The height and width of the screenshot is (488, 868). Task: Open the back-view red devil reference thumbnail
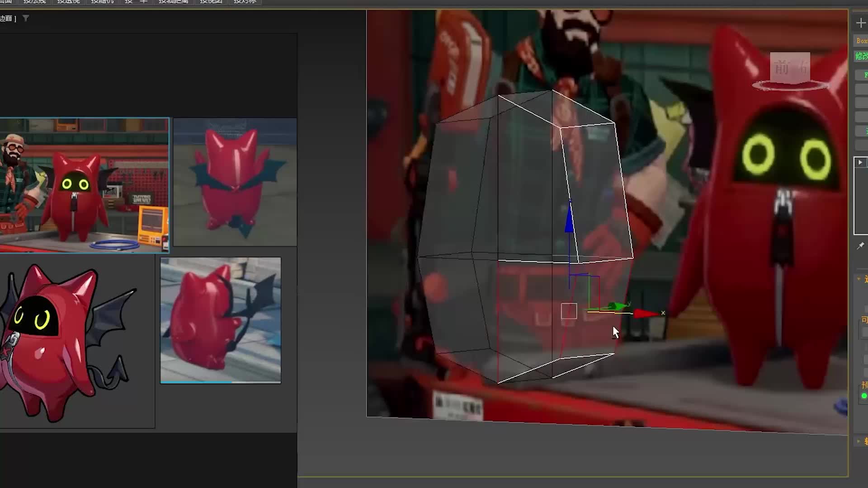[x=235, y=182]
